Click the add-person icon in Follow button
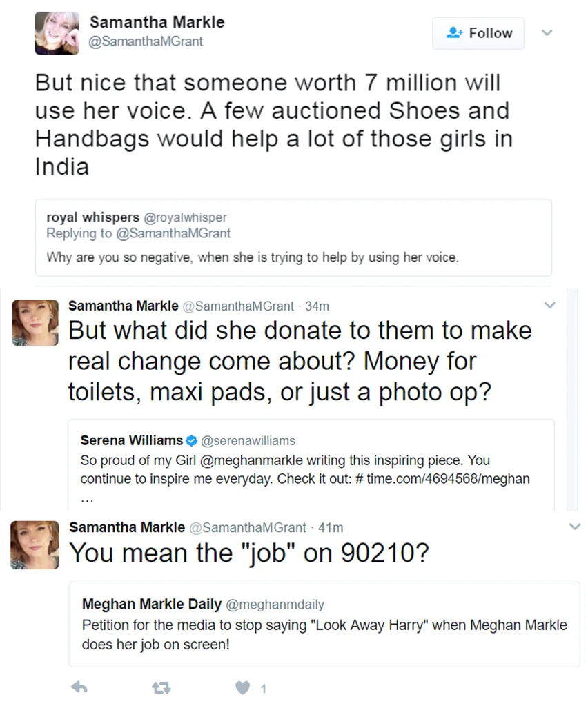Screen dimensions: 588x706 click(455, 33)
